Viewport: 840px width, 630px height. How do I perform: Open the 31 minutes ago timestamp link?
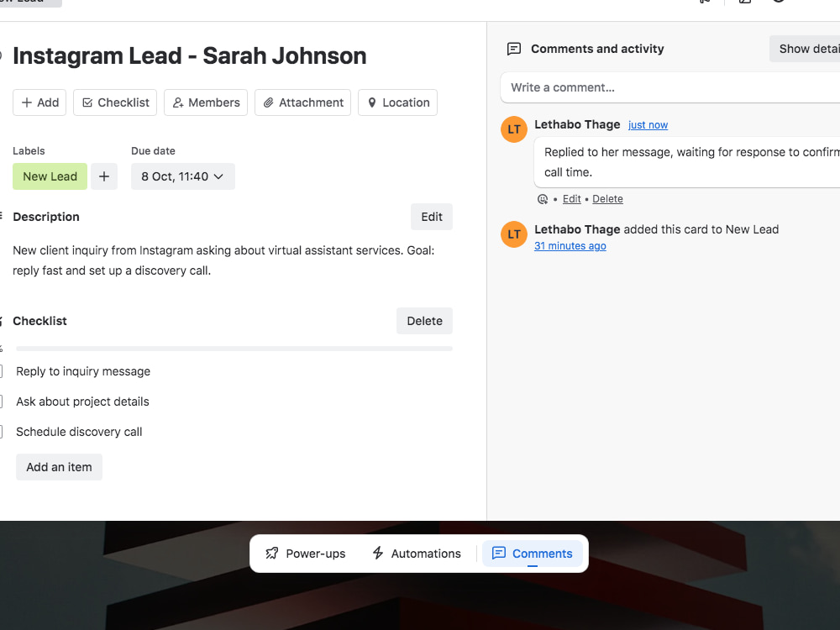(x=570, y=246)
